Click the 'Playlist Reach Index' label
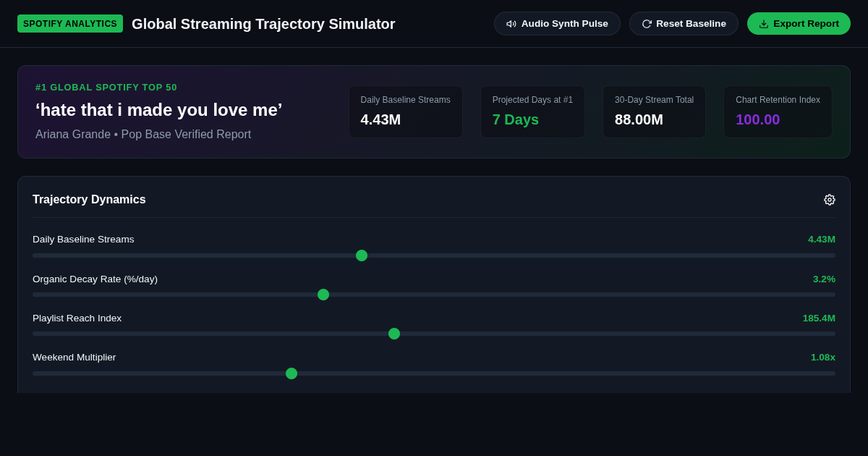This screenshot has width=868, height=456. 77,318
